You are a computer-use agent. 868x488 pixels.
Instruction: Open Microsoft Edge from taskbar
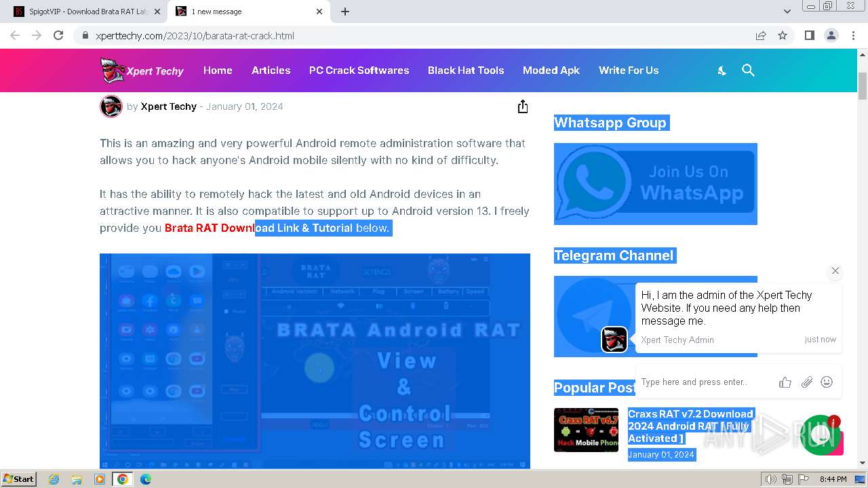click(x=145, y=479)
